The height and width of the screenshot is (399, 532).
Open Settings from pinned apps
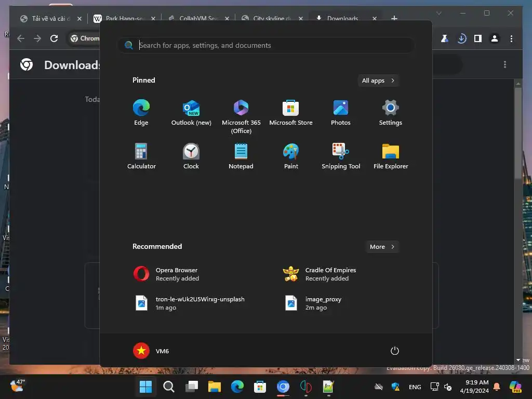391,113
